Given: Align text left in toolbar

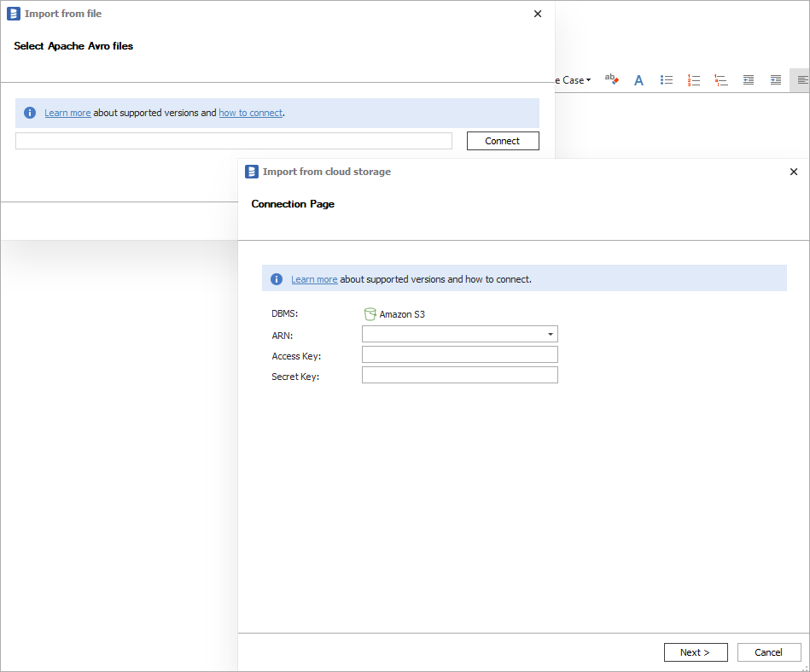Looking at the screenshot, I should (x=801, y=80).
